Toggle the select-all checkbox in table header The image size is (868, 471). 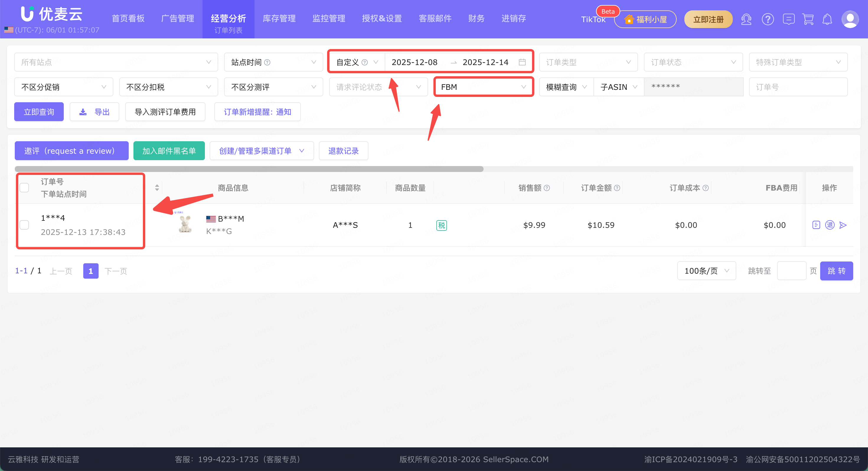(x=24, y=187)
